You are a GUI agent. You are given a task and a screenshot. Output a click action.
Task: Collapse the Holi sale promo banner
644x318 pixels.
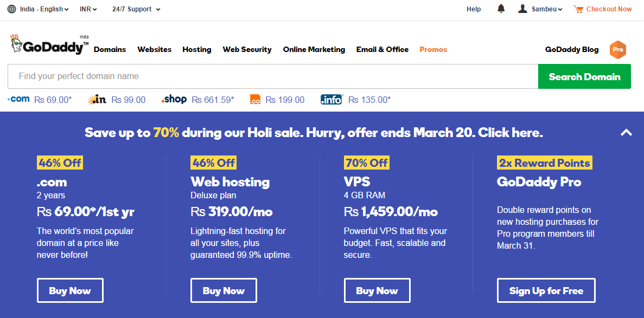(626, 132)
